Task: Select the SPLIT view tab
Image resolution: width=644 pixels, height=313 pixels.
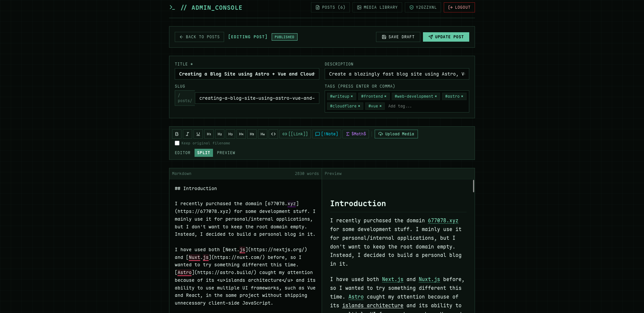Action: click(x=204, y=153)
